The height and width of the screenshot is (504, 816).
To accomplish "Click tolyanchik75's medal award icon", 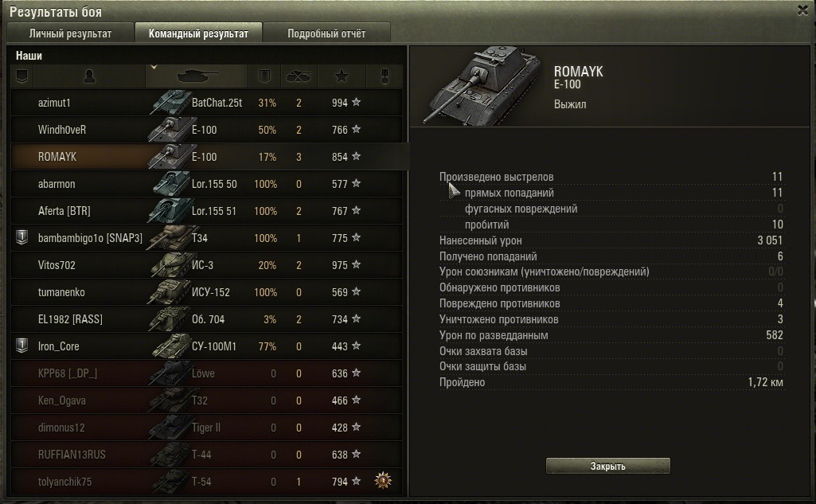I will click(x=383, y=481).
